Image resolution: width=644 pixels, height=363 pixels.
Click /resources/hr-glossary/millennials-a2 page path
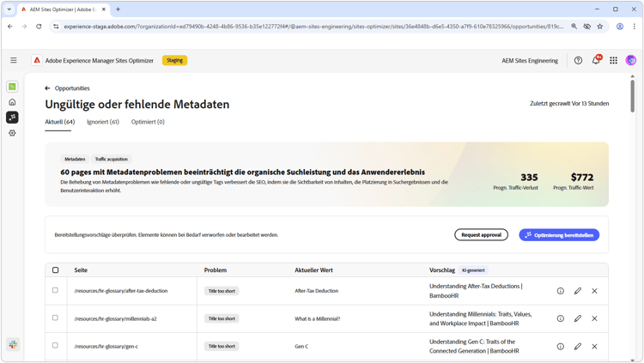pyautogui.click(x=115, y=318)
